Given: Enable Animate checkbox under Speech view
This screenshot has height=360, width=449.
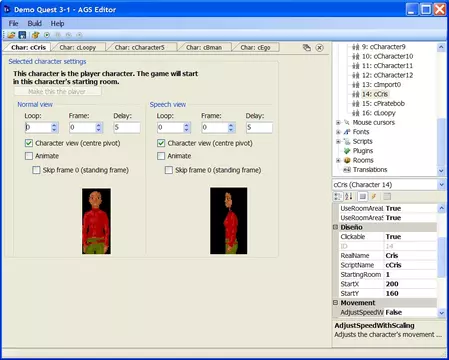Looking at the screenshot, I should 161,156.
